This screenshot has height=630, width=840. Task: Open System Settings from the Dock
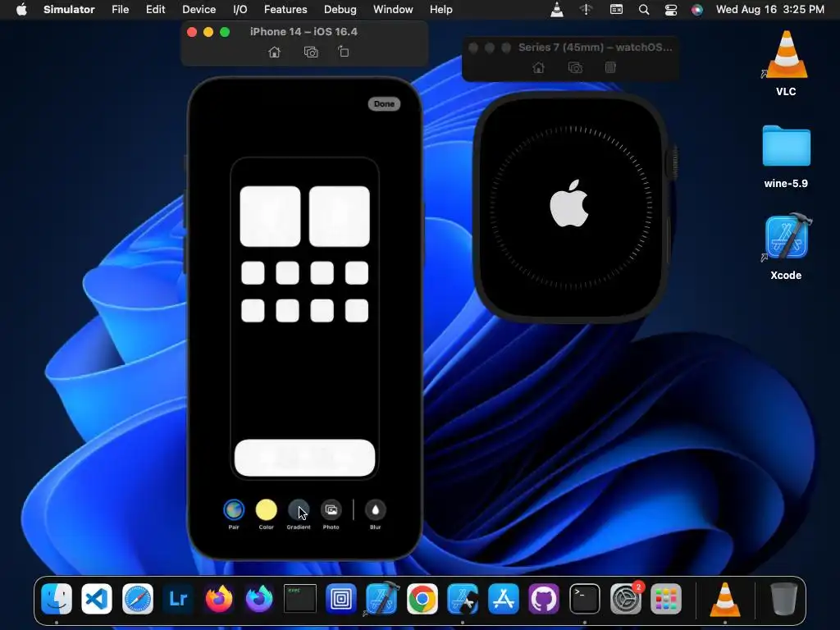625,598
